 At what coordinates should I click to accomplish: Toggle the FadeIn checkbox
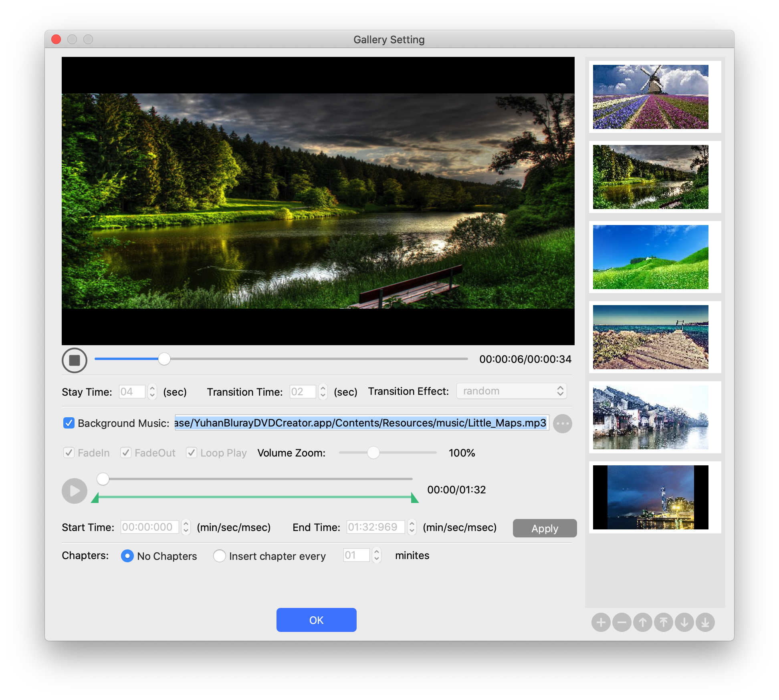tap(69, 453)
